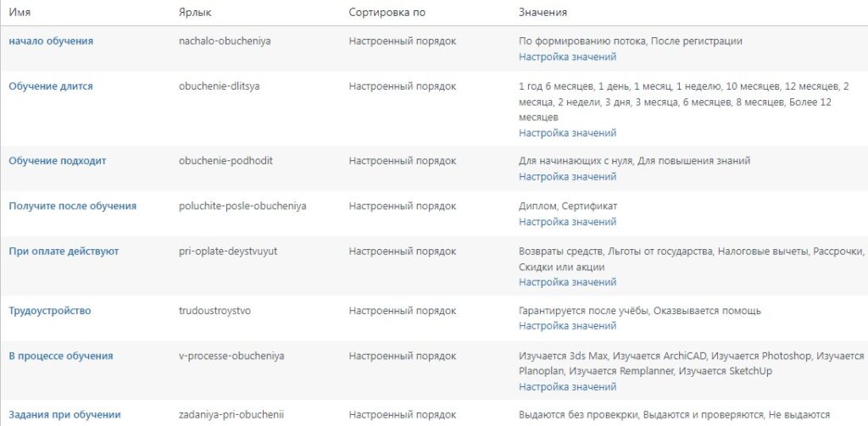Open "Настройка значений" for Обучение подходит

click(x=567, y=177)
